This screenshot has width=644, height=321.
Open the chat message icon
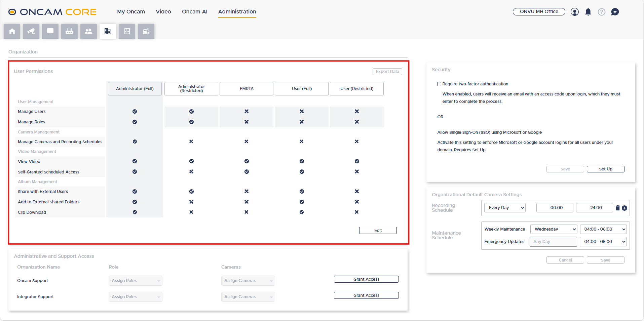click(615, 12)
